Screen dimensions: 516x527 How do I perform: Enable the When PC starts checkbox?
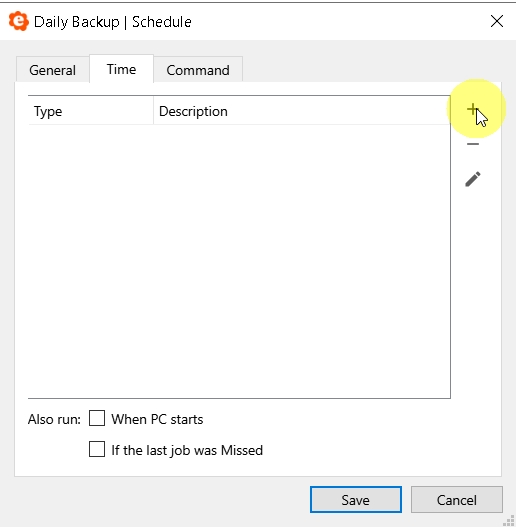(x=97, y=418)
